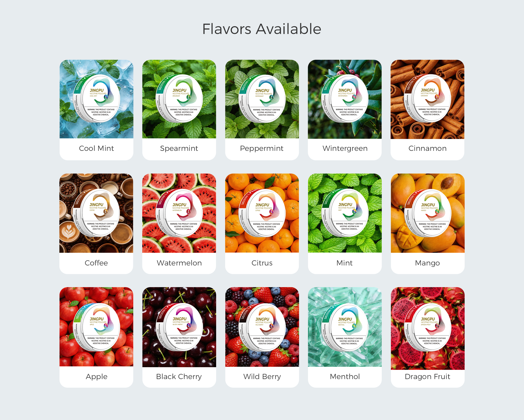This screenshot has height=420, width=524.
Task: Click the Menthol label under crystals
Action: point(345,376)
